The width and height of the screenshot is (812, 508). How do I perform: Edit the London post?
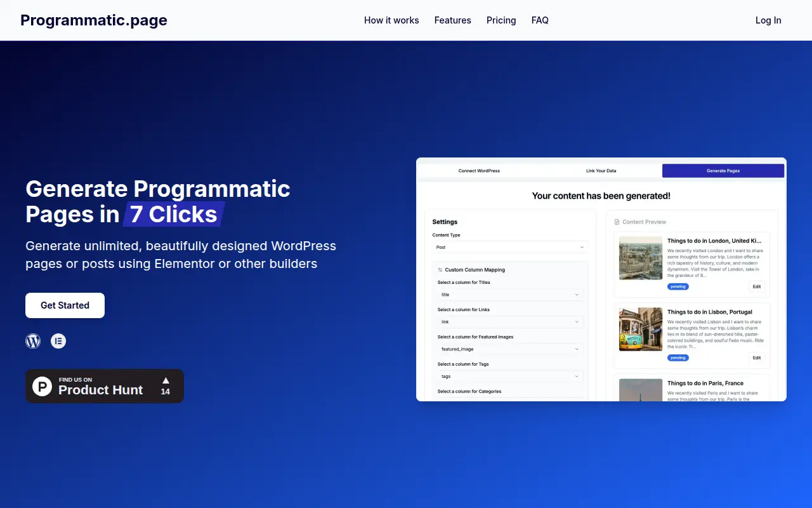757,286
